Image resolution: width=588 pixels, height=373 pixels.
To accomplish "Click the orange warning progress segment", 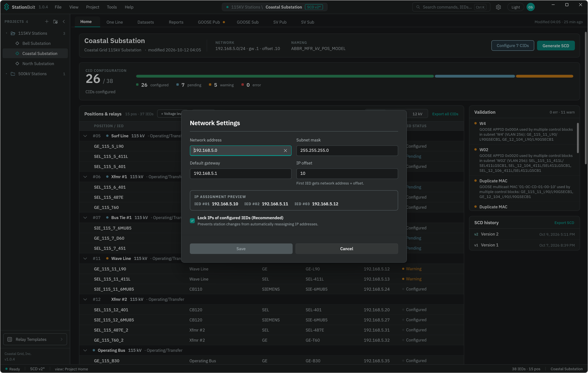I will click(x=544, y=76).
